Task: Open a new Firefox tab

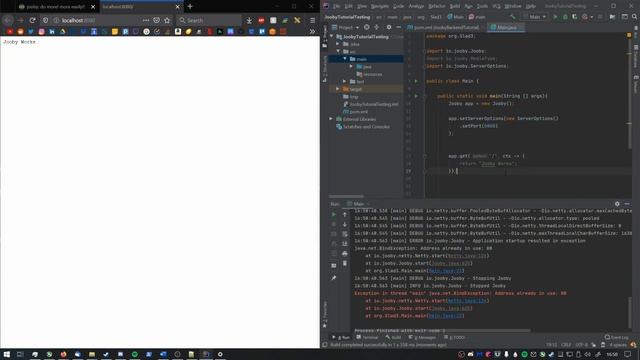Action: (190, 7)
